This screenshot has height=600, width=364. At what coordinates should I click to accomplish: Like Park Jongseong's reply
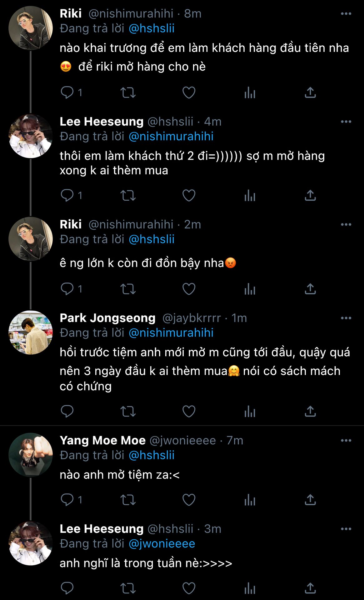click(189, 411)
